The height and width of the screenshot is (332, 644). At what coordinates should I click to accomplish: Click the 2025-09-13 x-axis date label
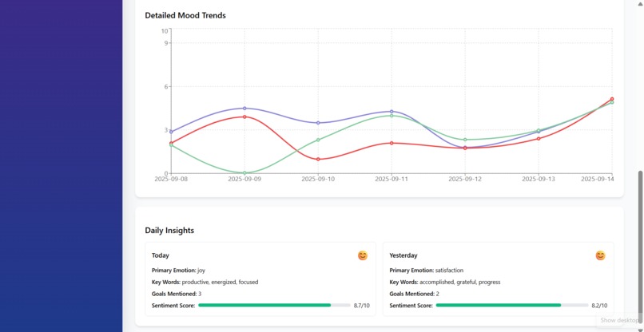click(x=539, y=180)
